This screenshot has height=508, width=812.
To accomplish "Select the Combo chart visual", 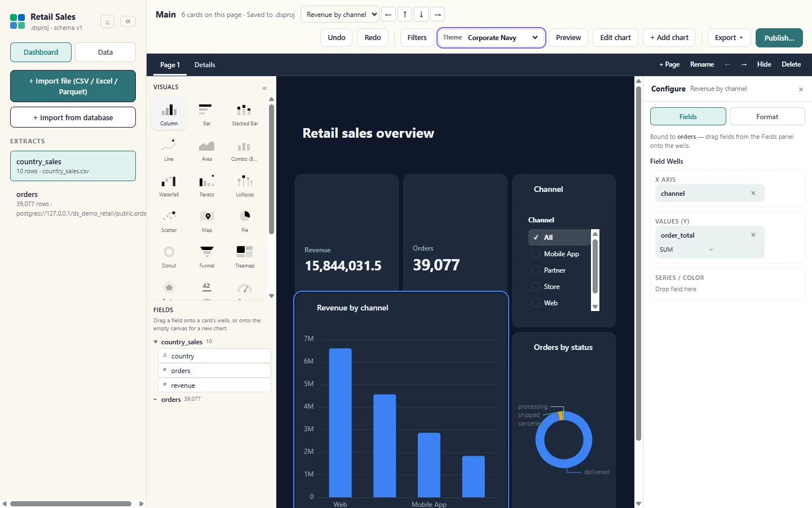I will coord(245,149).
